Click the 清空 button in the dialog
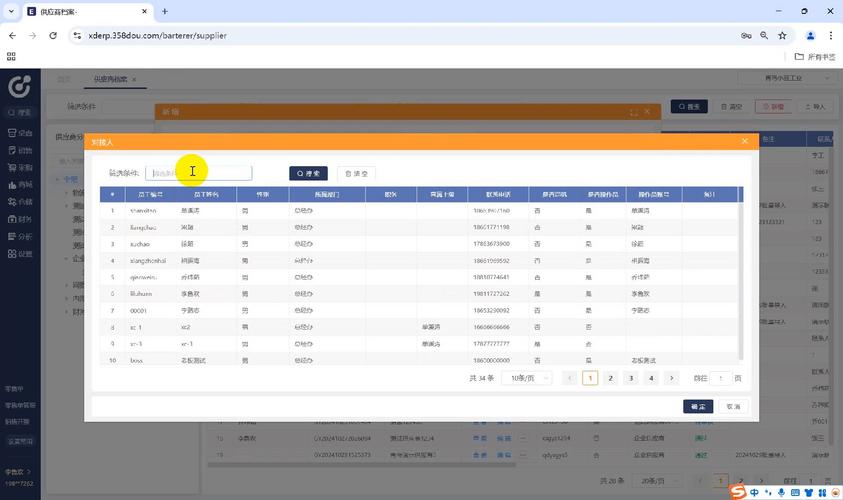Viewport: 843px width, 500px height. point(356,173)
